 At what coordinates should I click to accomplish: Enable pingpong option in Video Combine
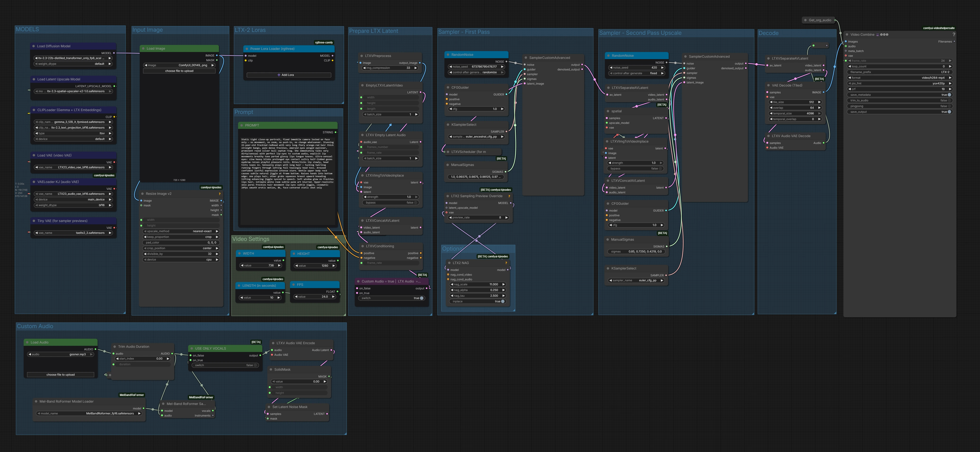pos(949,106)
